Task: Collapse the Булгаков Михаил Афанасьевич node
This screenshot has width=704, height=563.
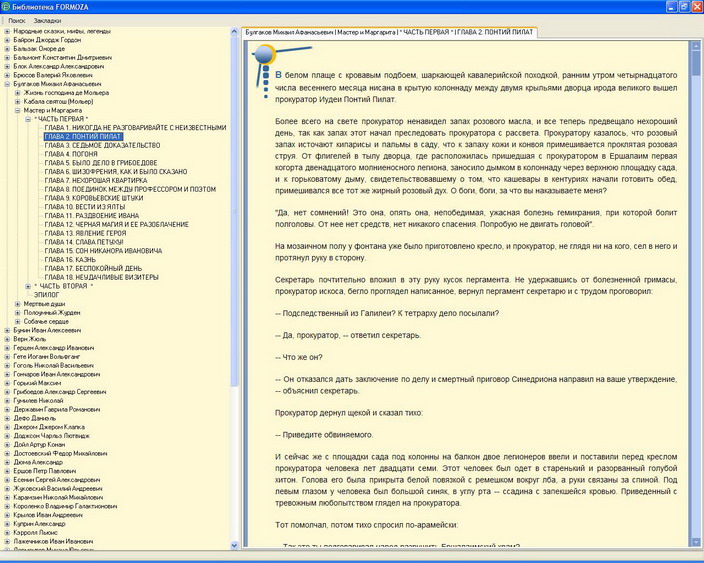Action: click(7, 84)
